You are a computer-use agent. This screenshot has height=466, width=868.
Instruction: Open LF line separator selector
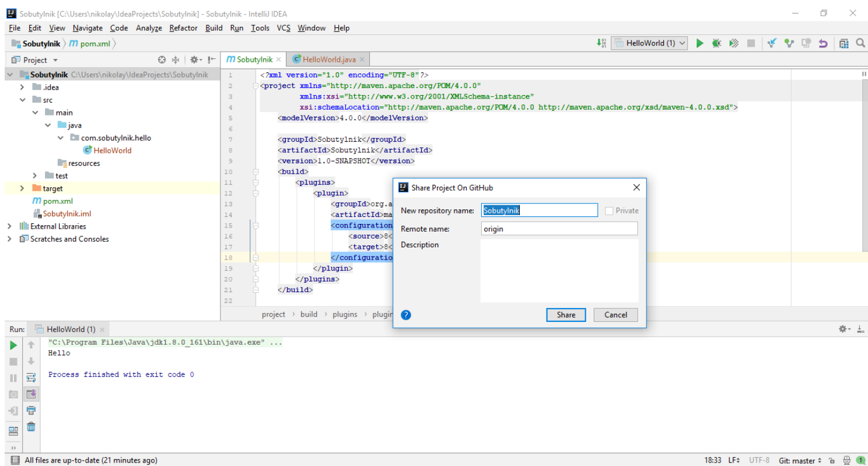(734, 461)
